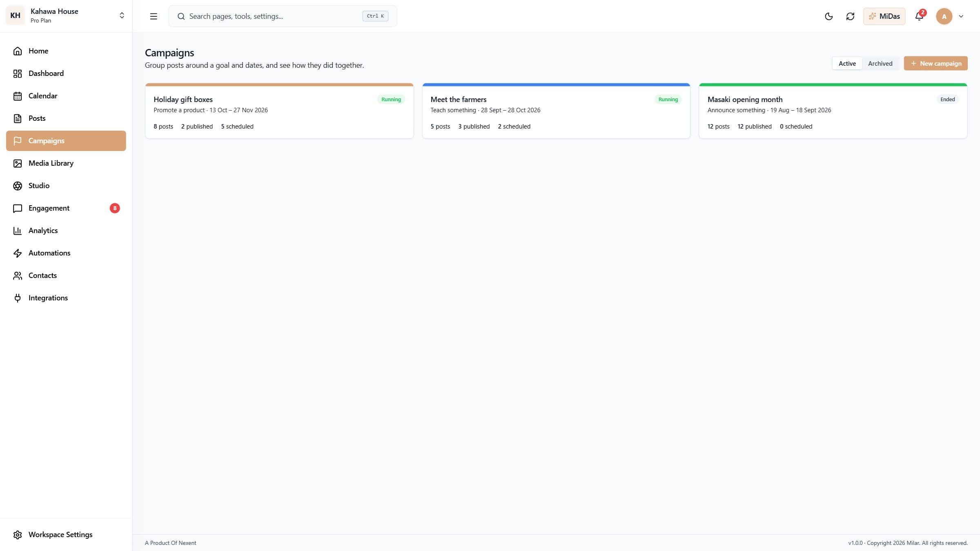Screen dimensions: 980x551
Task: Click the New campaign button
Action: tap(935, 63)
